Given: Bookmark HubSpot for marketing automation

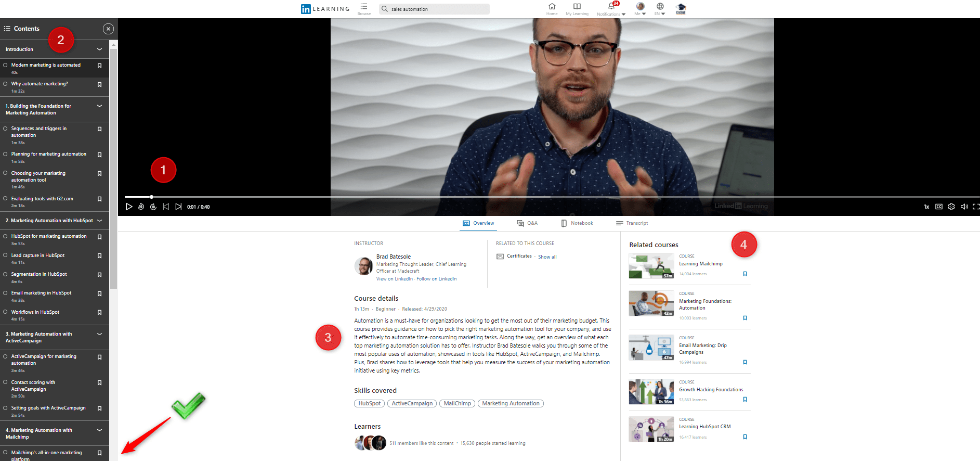Looking at the screenshot, I should [x=99, y=237].
